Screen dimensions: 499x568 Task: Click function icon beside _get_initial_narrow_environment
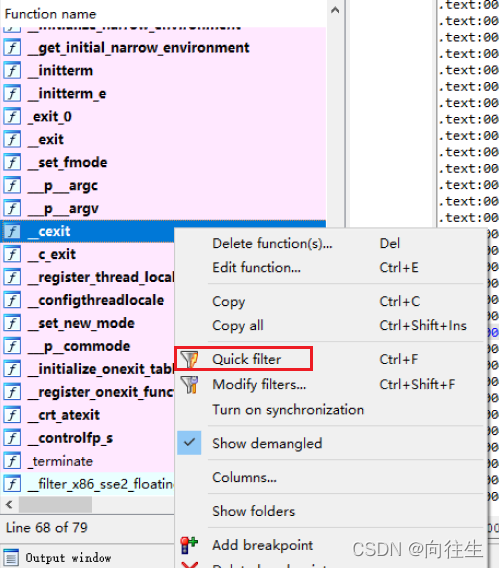(12, 47)
